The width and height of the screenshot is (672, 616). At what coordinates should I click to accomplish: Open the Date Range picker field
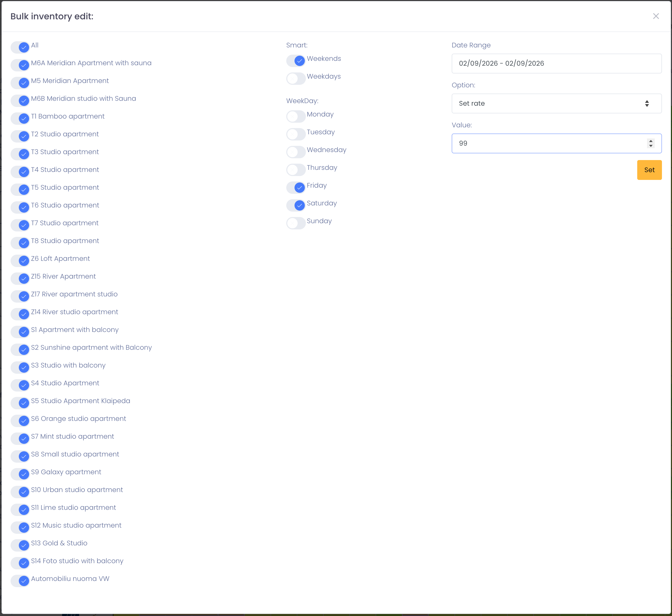click(556, 63)
